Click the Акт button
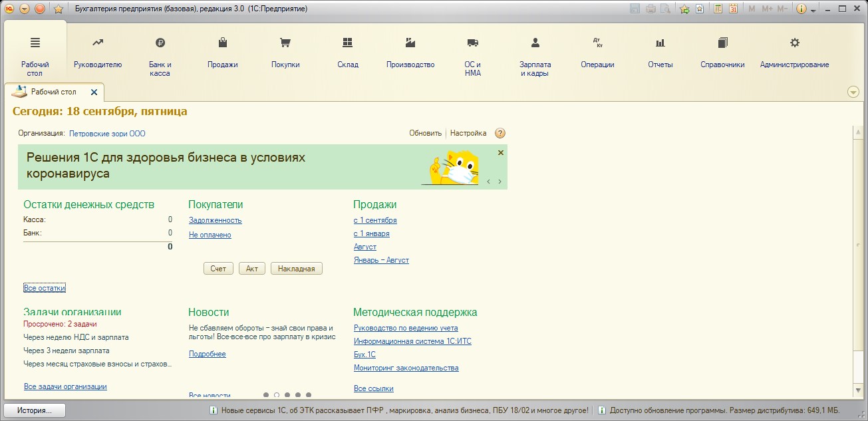Viewport: 868px width, 421px height. [252, 269]
